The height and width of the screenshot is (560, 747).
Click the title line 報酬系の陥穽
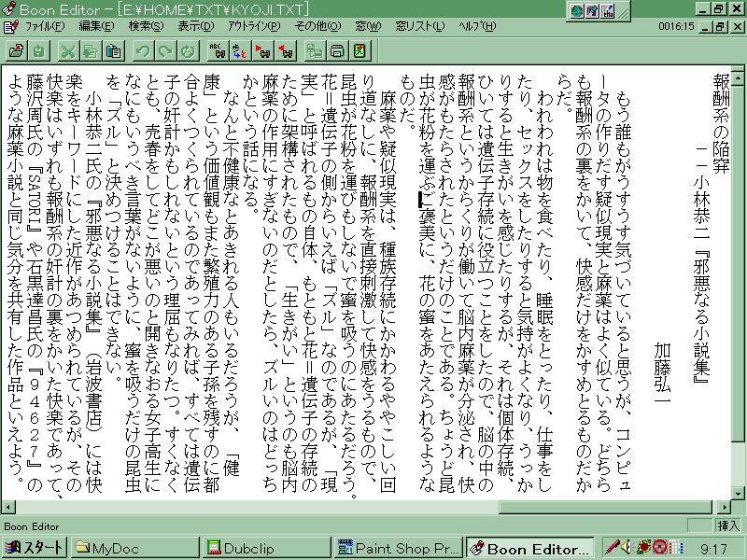[x=721, y=125]
